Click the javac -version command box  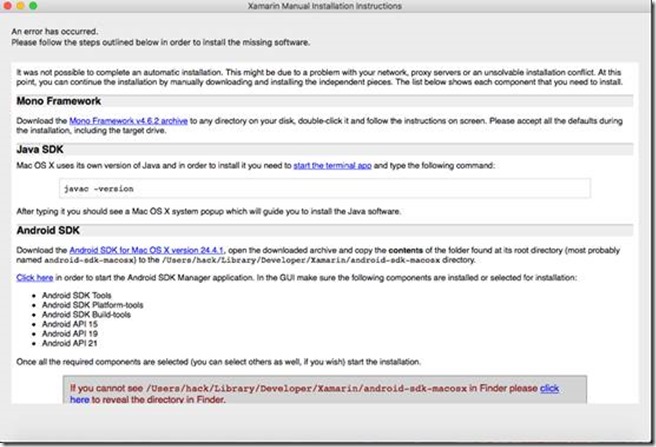[325, 188]
